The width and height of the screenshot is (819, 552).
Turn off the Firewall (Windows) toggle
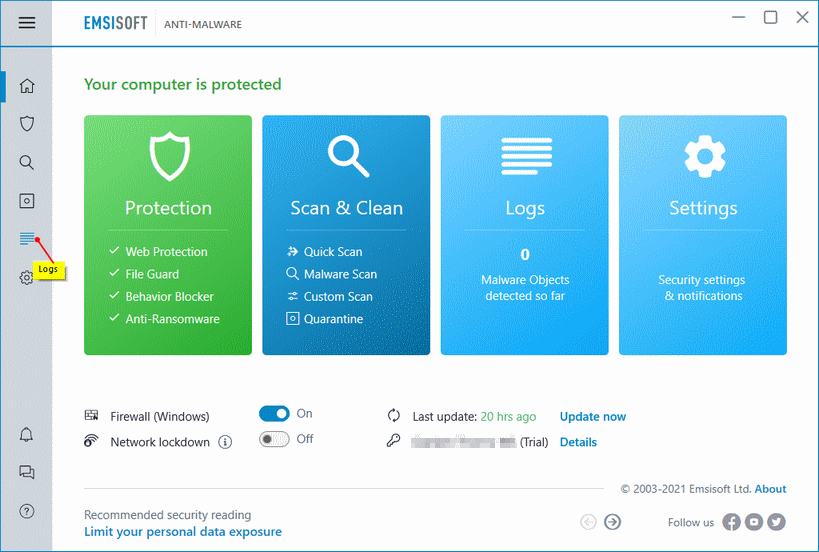pyautogui.click(x=274, y=414)
